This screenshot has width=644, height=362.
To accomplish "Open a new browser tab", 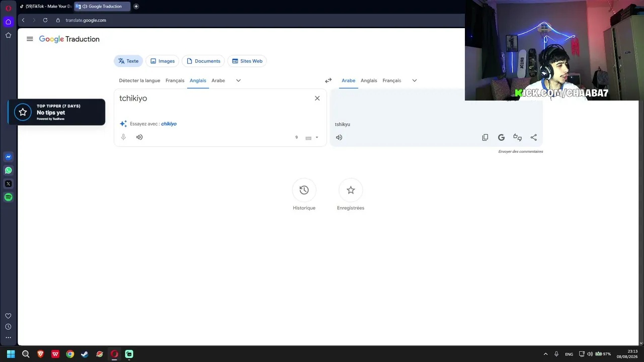I will 136,6.
